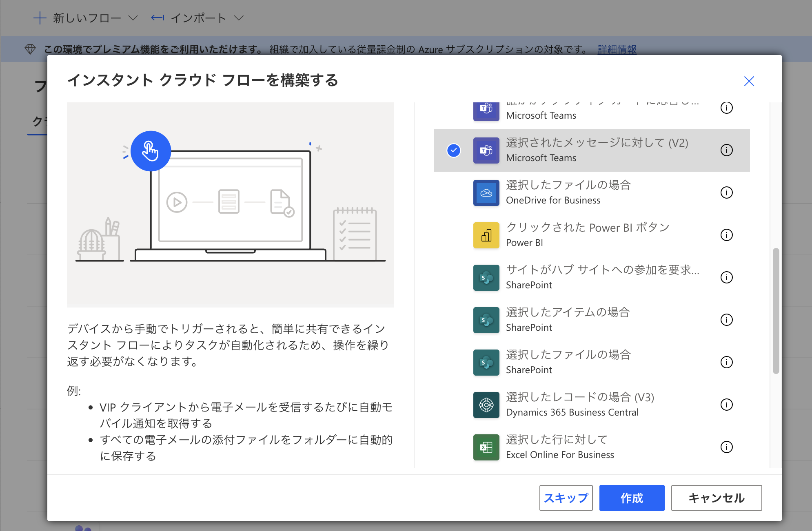Click the laptop illustration image
Screen dimensions: 812x531
click(x=231, y=205)
